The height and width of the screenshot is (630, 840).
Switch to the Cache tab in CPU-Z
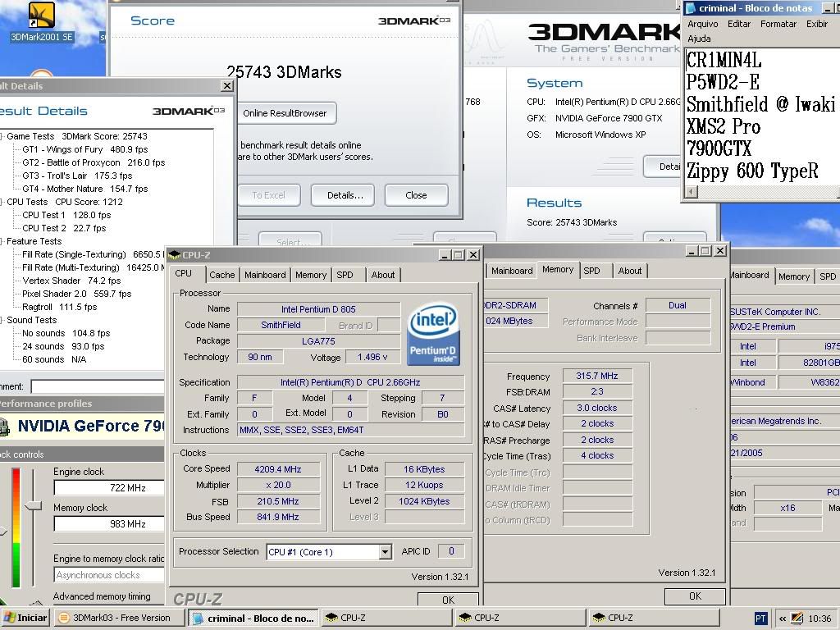pyautogui.click(x=221, y=275)
